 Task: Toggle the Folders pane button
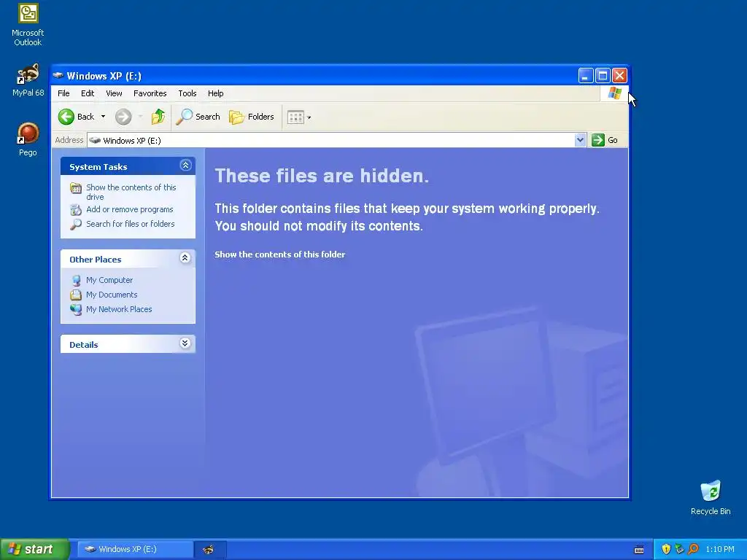pyautogui.click(x=252, y=117)
